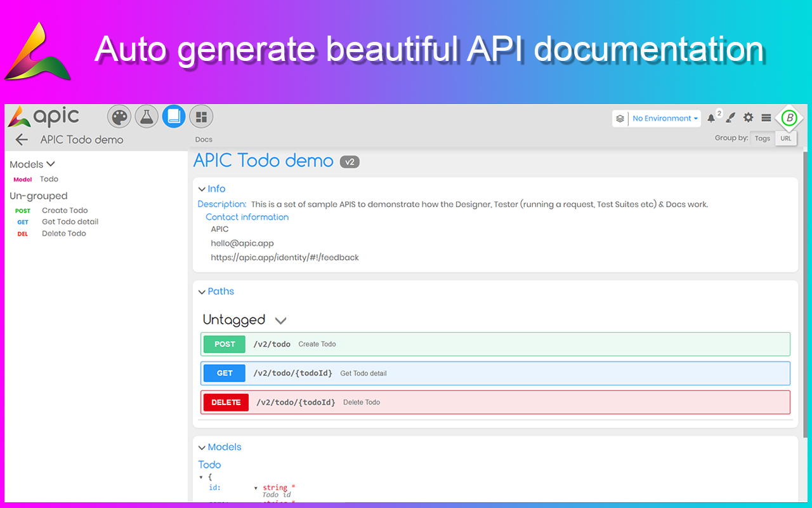Click the APIC contact name

[220, 229]
